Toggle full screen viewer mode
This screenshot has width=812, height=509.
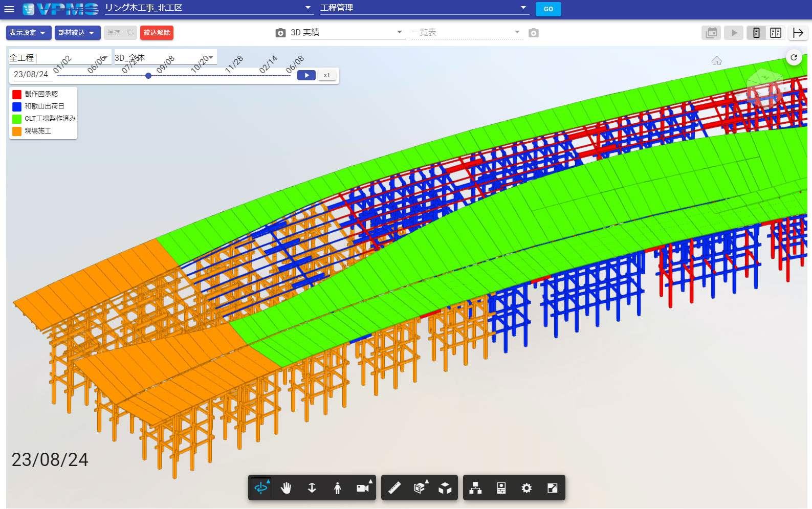click(552, 488)
